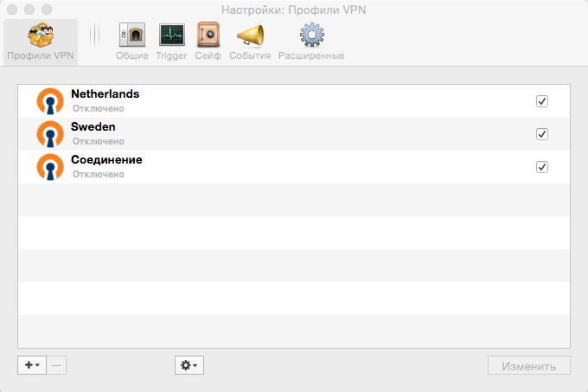Click the События megaphone icon
588x392 pixels.
tap(250, 35)
